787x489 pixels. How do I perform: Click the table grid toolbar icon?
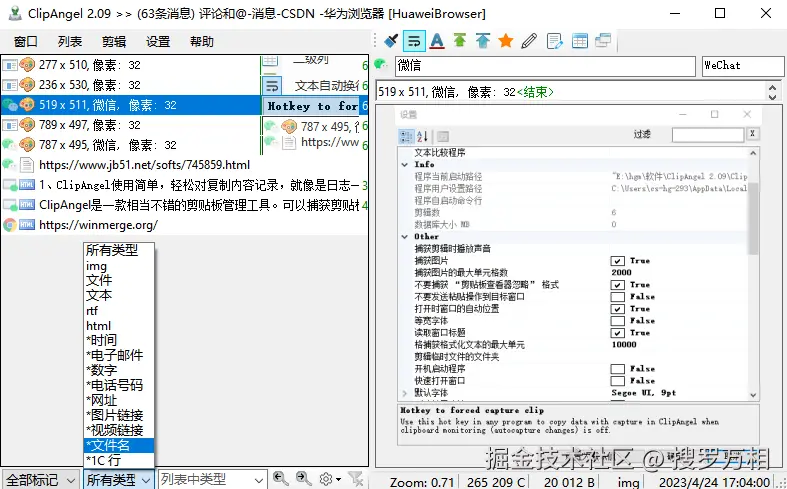tap(579, 41)
